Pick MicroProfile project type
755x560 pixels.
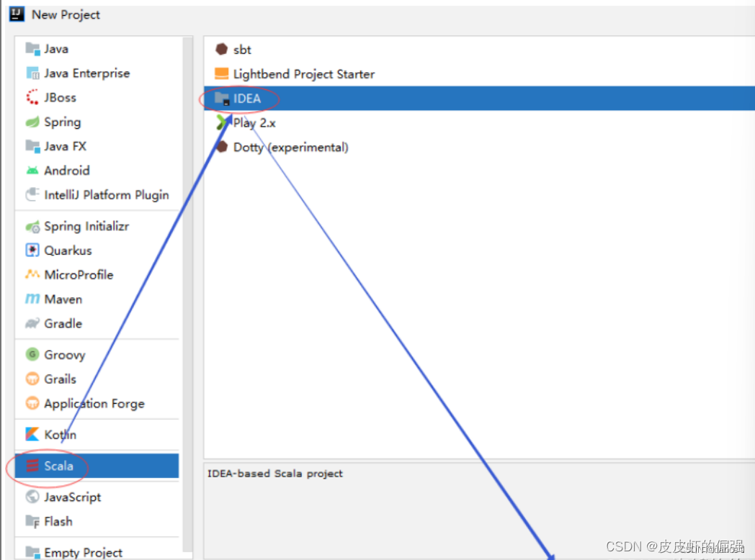[x=79, y=275]
